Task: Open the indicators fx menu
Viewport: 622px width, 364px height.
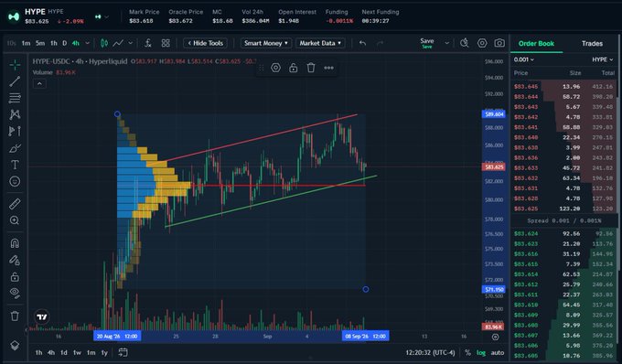Action: click(x=148, y=43)
